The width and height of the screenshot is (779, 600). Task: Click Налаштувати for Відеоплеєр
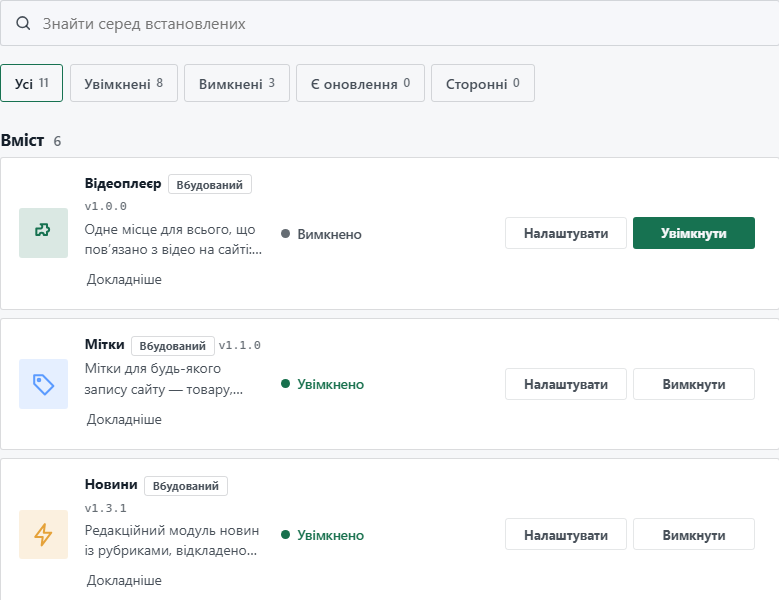tap(566, 233)
